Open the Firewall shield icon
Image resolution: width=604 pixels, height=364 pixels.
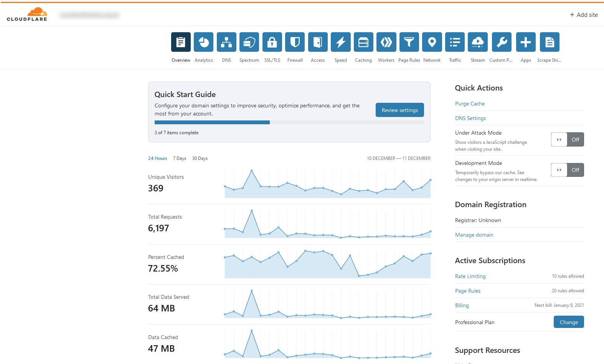pos(295,42)
